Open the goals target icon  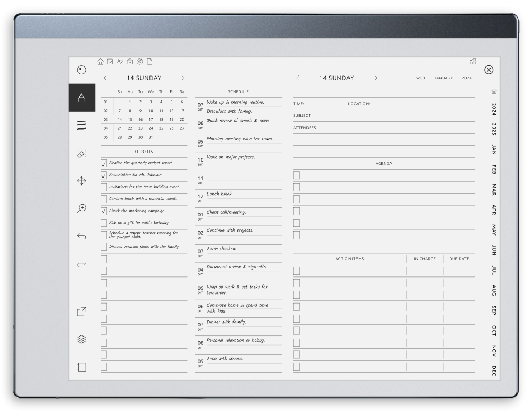[x=140, y=62]
